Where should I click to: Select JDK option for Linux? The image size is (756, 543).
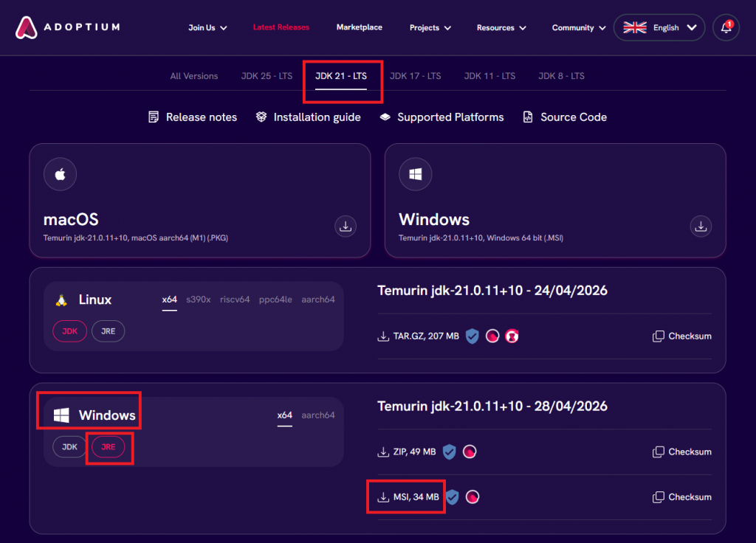(x=70, y=331)
